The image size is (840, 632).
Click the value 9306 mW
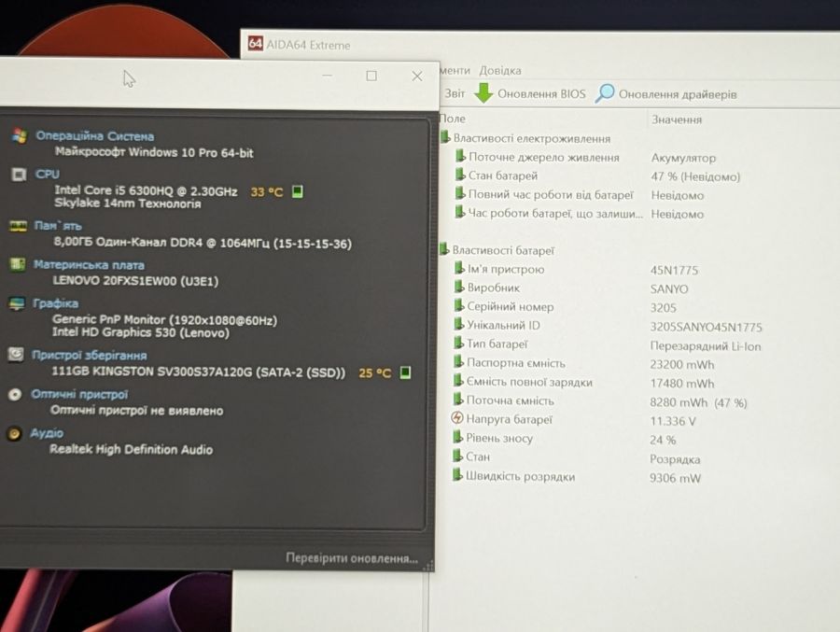(x=675, y=478)
